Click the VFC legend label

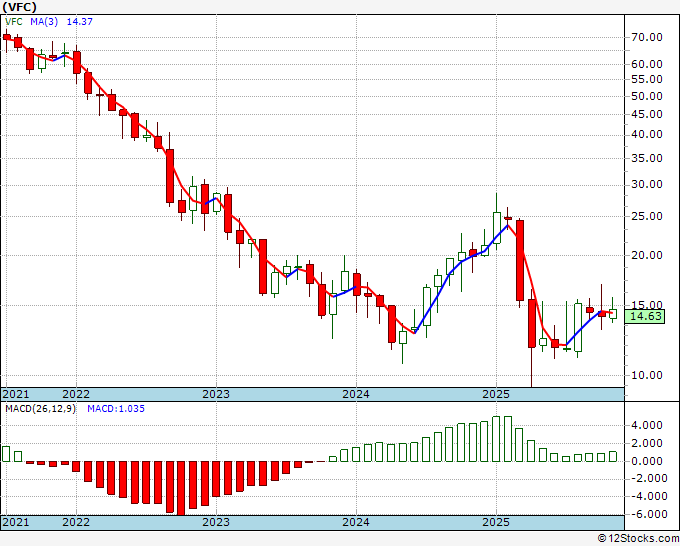coord(13,21)
